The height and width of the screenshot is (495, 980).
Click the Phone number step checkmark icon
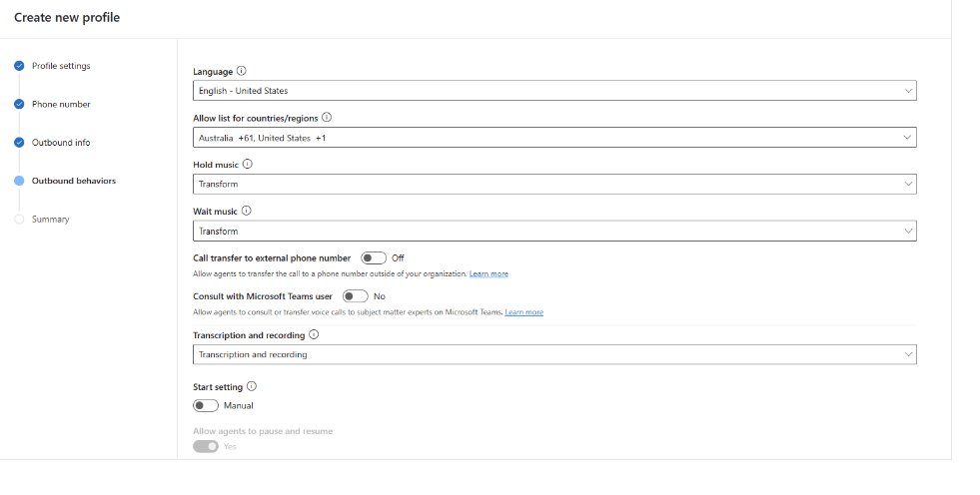click(x=19, y=104)
